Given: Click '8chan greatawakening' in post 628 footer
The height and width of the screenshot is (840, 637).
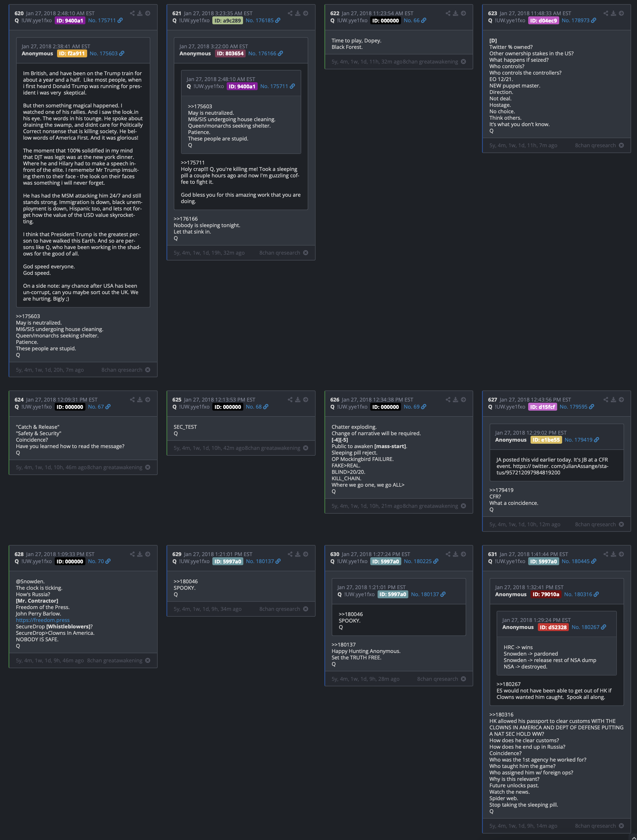Looking at the screenshot, I should pyautogui.click(x=115, y=660).
